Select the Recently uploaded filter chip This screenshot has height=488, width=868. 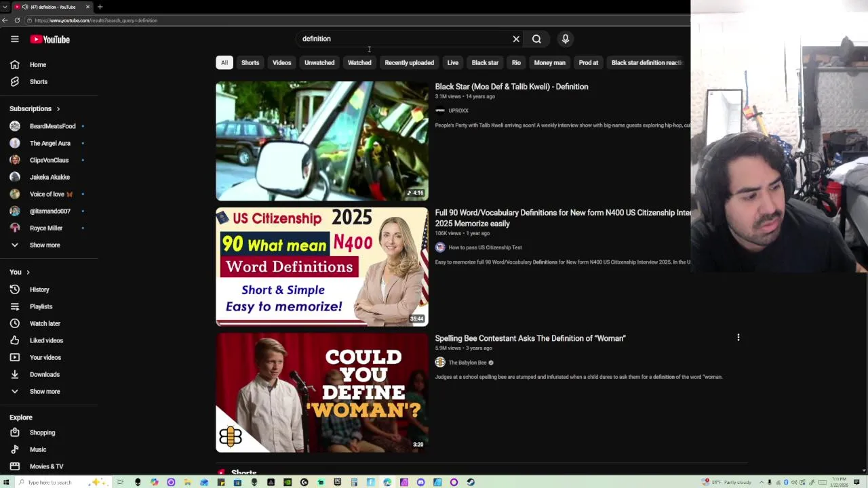click(x=409, y=62)
